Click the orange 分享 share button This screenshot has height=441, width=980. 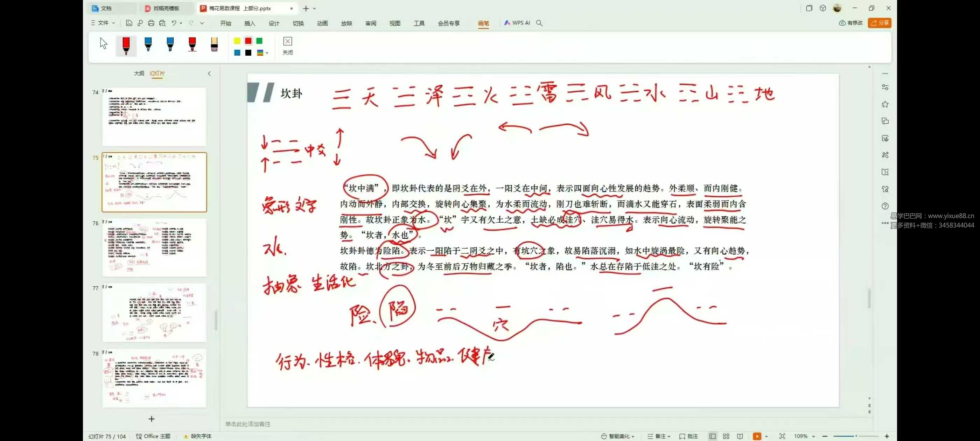879,23
